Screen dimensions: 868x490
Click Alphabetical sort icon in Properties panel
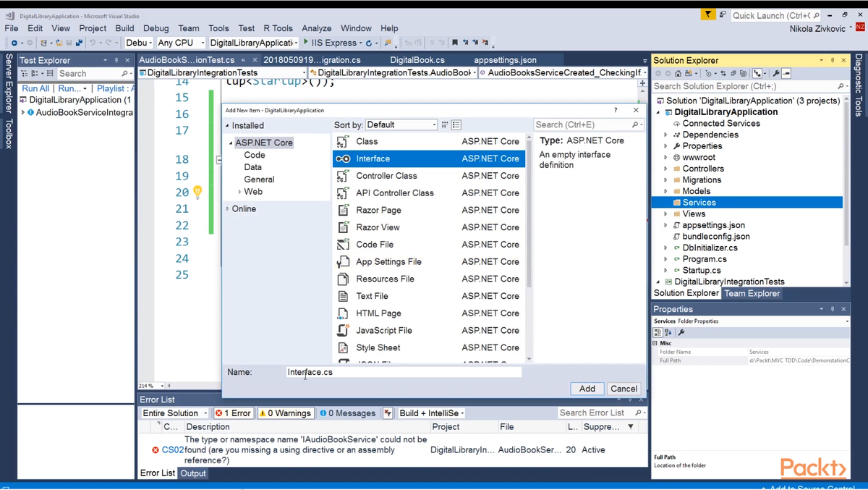click(x=668, y=332)
